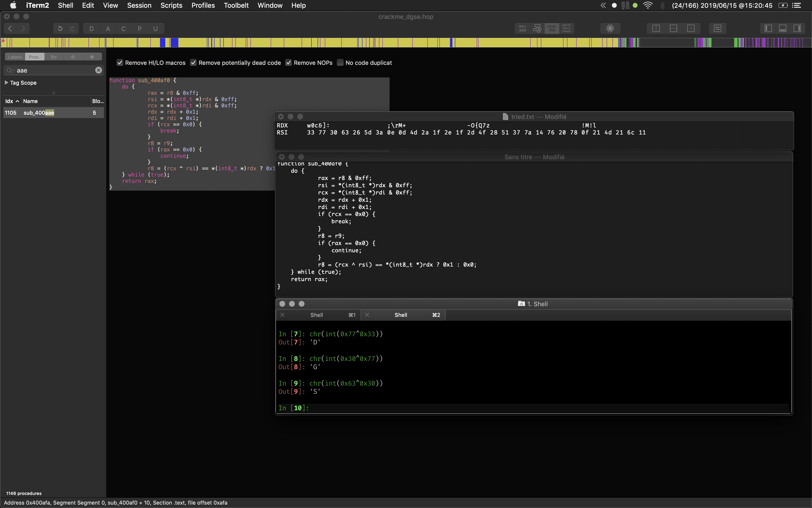Open search options magnifier dropdown
Image resolution: width=812 pixels, height=508 pixels.
[10, 70]
